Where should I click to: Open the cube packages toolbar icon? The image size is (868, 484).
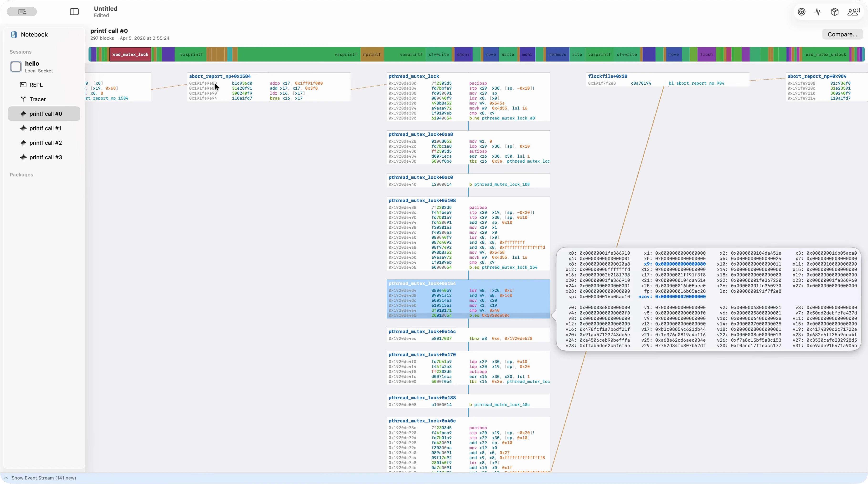(x=835, y=12)
